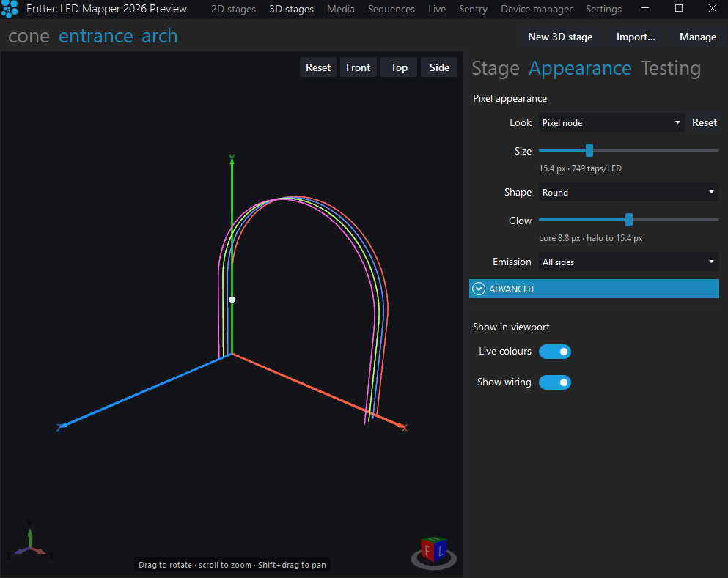
Task: Click the 'Pixel appearance' heading
Action: pyautogui.click(x=510, y=99)
